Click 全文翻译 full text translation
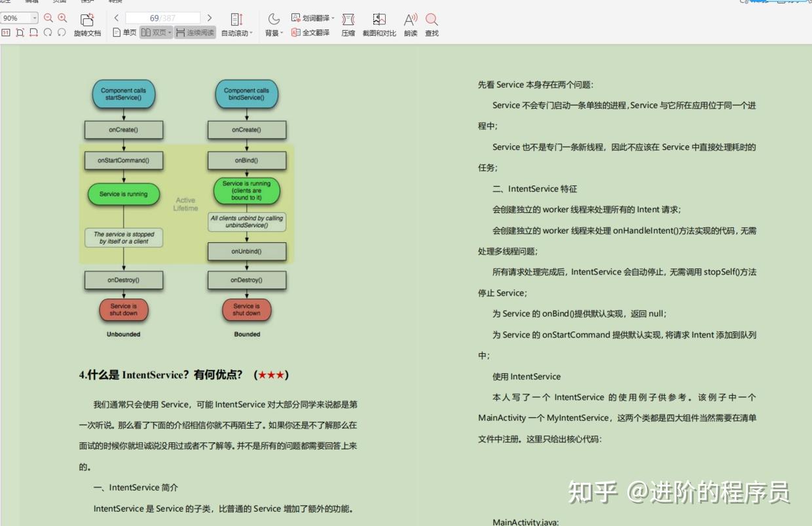The width and height of the screenshot is (812, 526). pyautogui.click(x=310, y=33)
